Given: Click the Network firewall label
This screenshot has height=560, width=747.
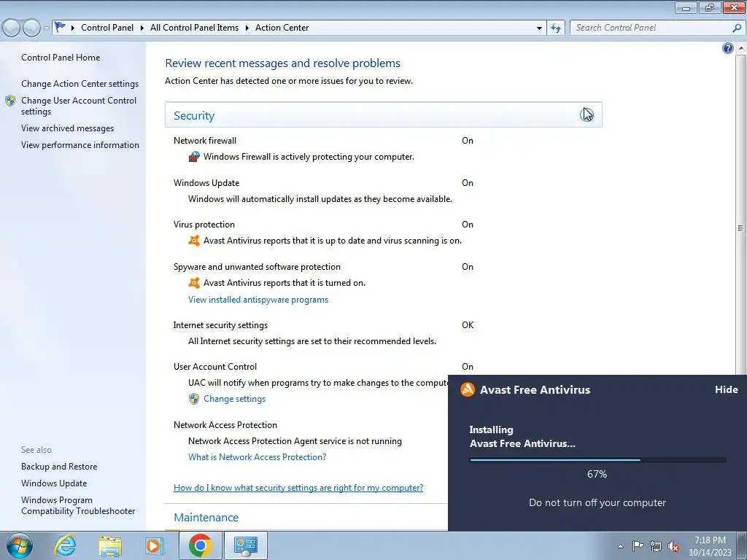Looking at the screenshot, I should tap(205, 141).
